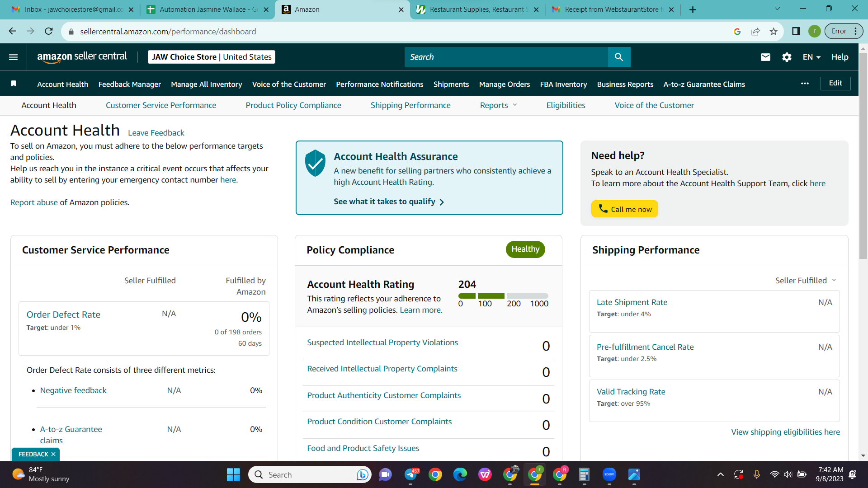This screenshot has width=868, height=488.
Task: Click the site lock icon in address bar
Action: tap(71, 32)
